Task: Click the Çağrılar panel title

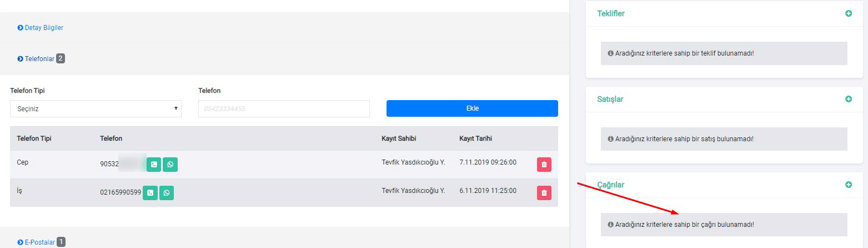Action: point(610,185)
